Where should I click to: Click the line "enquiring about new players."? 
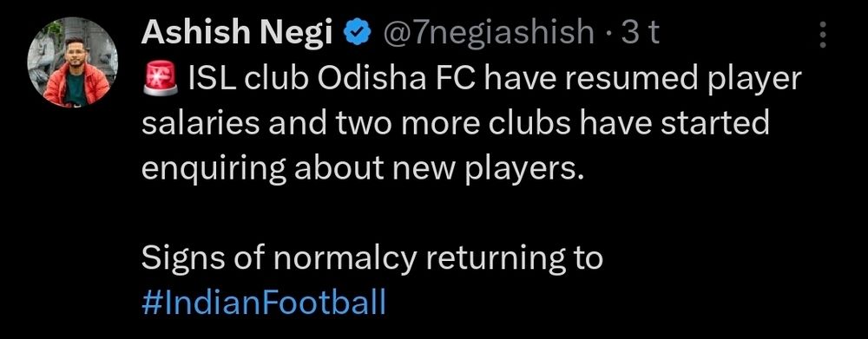coord(363,170)
